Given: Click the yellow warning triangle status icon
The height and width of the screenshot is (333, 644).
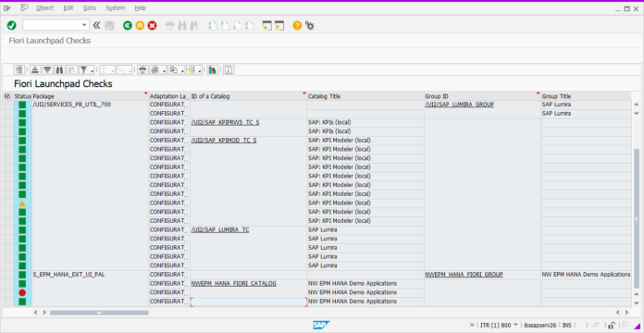Looking at the screenshot, I should tap(22, 203).
